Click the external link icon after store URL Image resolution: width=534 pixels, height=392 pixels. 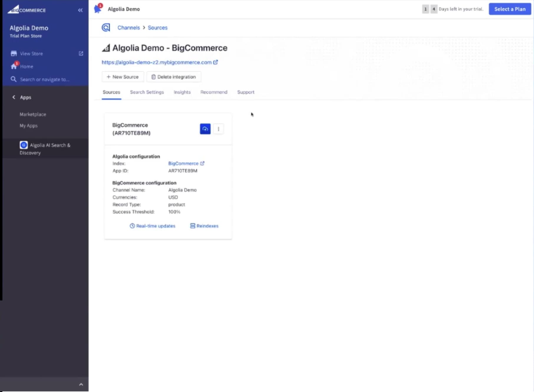point(216,62)
